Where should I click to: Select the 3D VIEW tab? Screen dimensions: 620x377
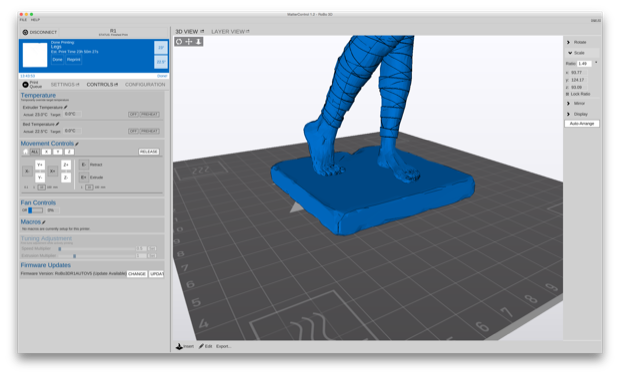pyautogui.click(x=187, y=32)
